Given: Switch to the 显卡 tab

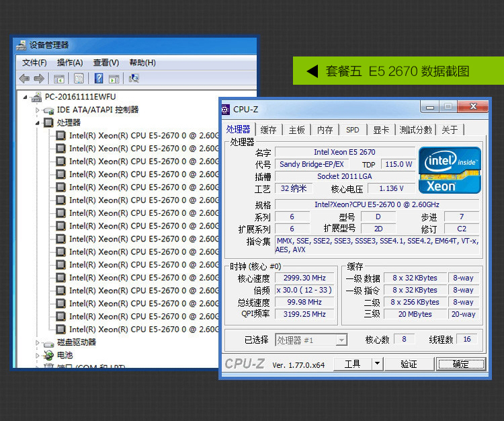Looking at the screenshot, I should pos(381,130).
